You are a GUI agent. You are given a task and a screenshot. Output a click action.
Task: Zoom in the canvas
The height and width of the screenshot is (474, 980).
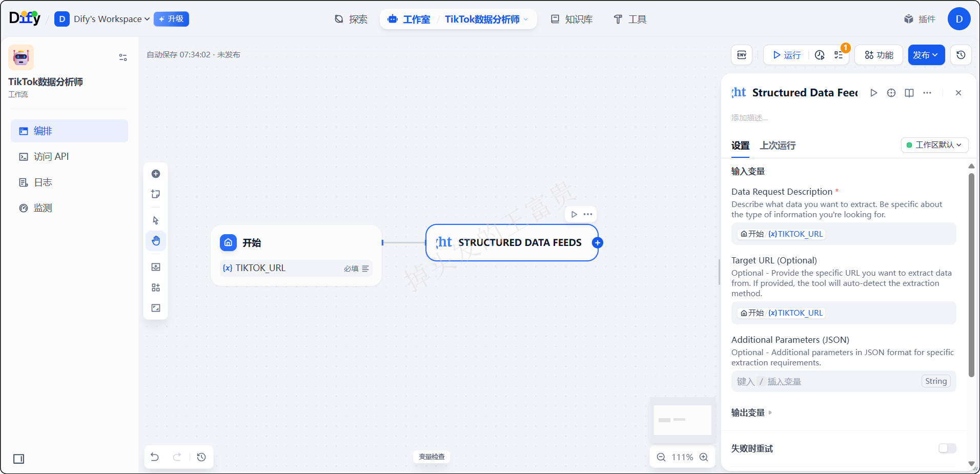[x=704, y=457]
